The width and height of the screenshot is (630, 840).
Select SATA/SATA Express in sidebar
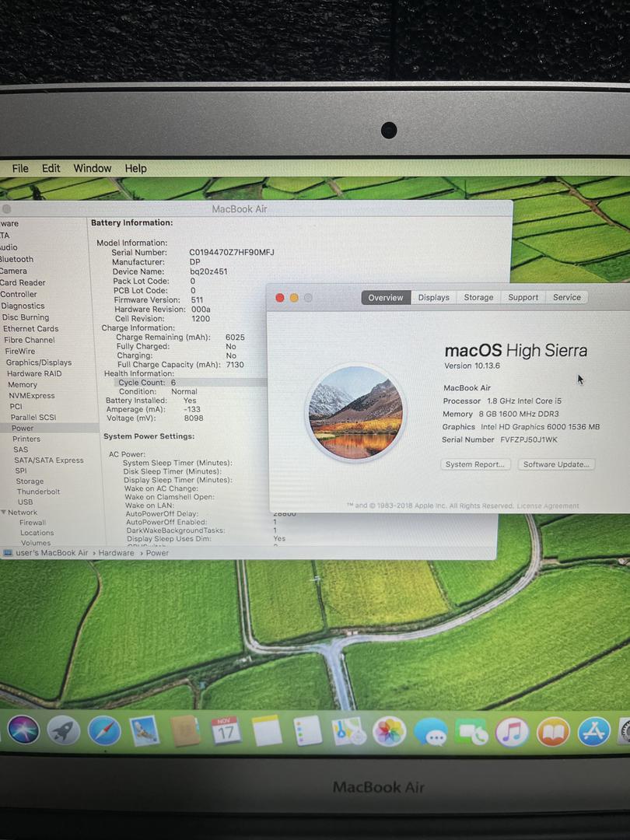coord(49,460)
